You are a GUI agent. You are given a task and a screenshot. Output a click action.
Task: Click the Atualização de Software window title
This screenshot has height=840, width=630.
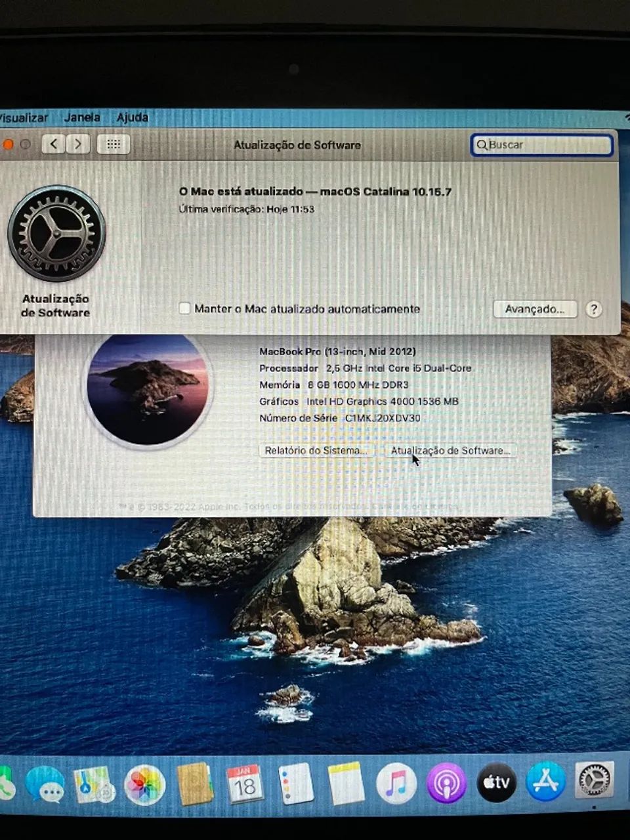click(x=297, y=145)
